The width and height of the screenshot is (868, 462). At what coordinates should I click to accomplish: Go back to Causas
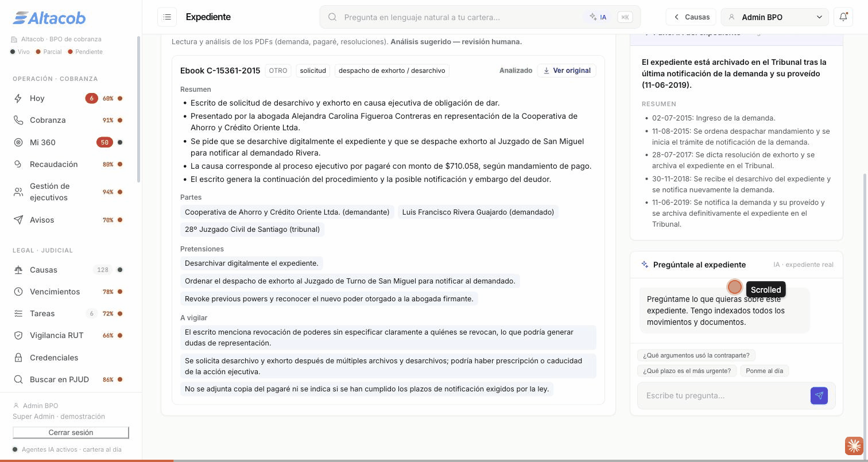point(691,17)
